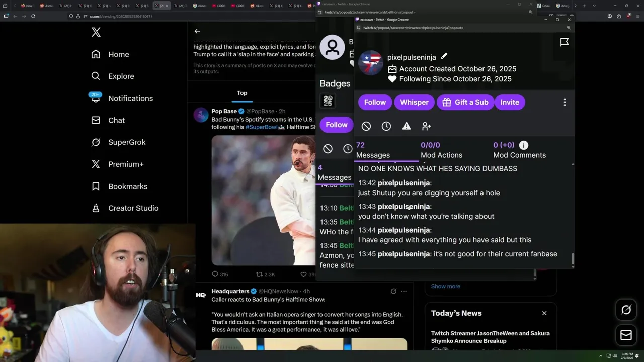Select the Top tab on trending page

pyautogui.click(x=242, y=93)
